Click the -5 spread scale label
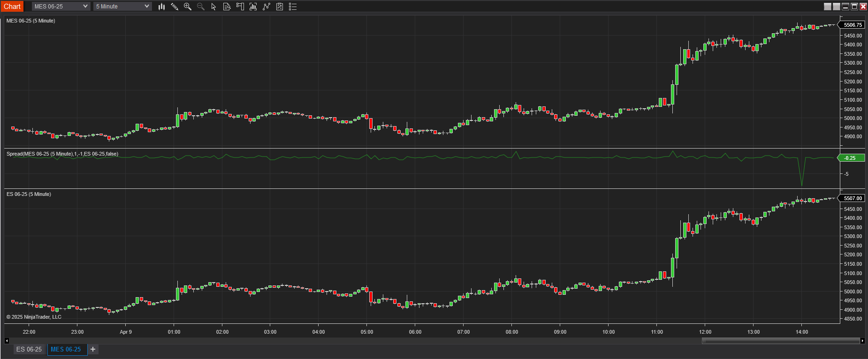 click(x=846, y=174)
